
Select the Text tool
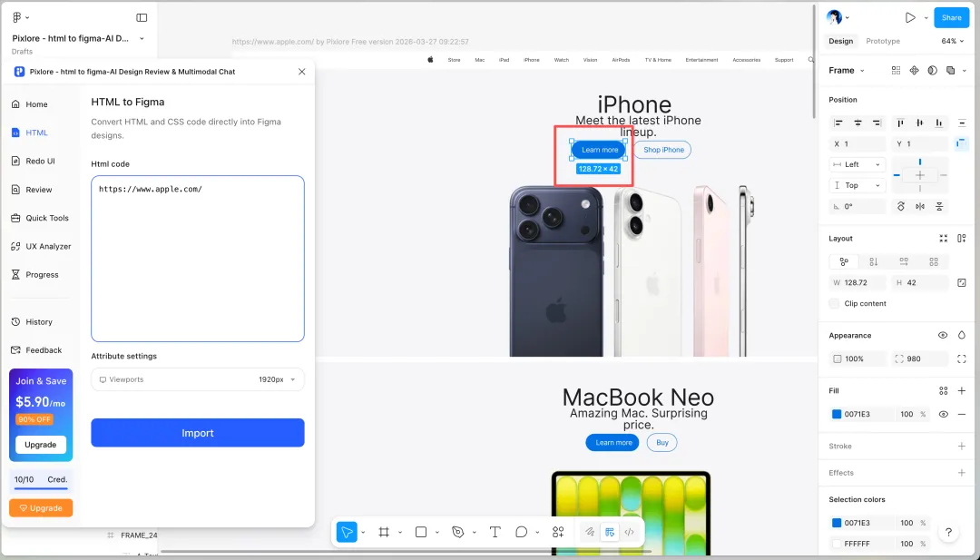(x=495, y=532)
